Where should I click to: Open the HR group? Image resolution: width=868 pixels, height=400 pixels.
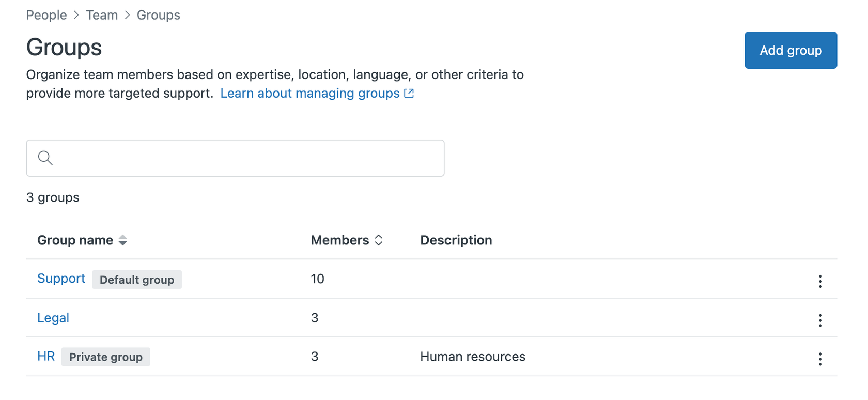(46, 357)
